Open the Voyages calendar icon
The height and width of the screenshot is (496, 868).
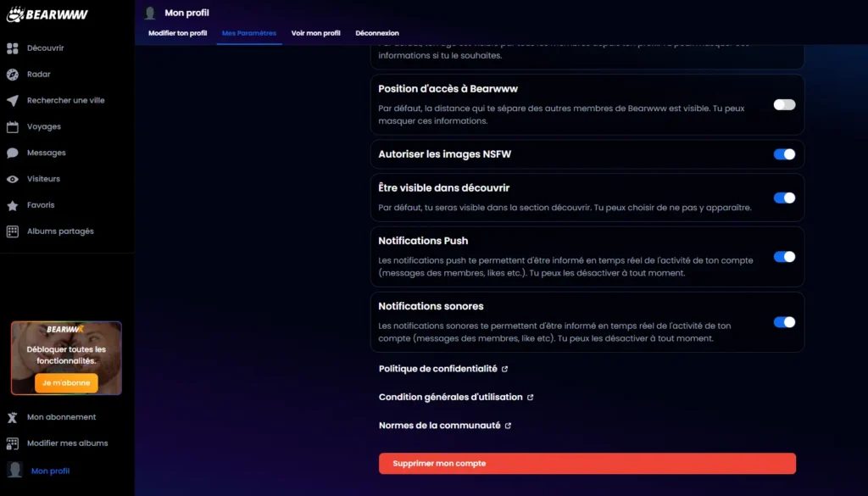[13, 127]
